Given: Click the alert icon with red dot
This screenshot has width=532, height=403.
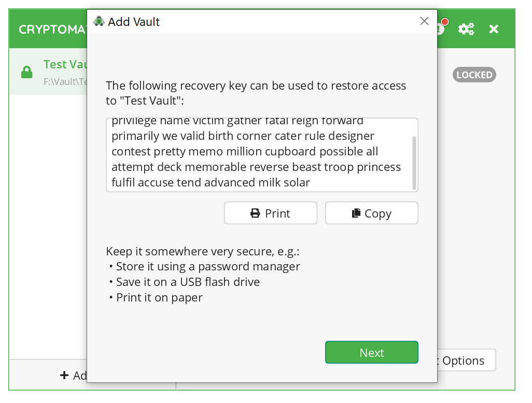Looking at the screenshot, I should click(442, 26).
